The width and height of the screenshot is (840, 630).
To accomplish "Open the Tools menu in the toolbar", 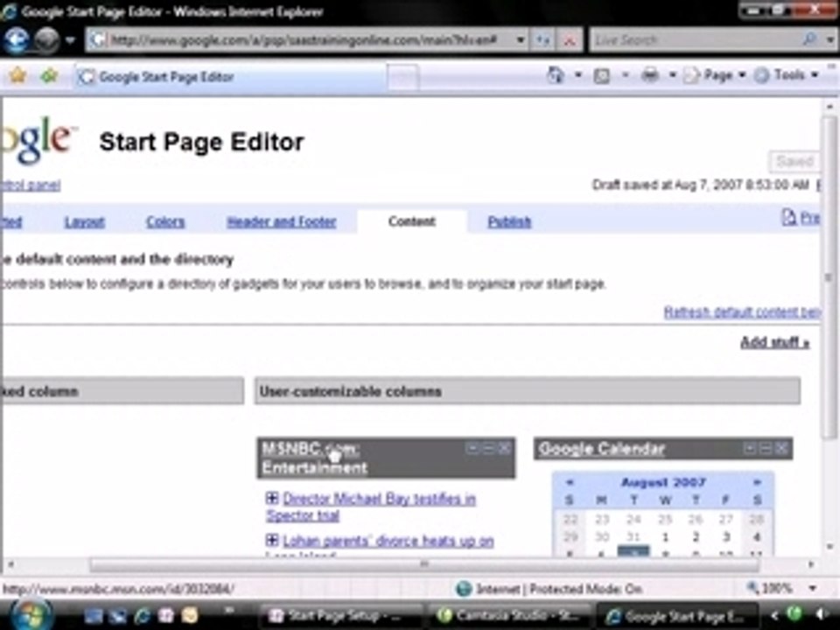I will coord(787,75).
